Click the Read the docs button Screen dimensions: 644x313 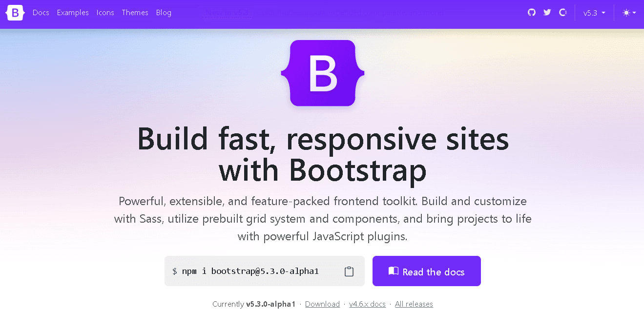tap(427, 271)
